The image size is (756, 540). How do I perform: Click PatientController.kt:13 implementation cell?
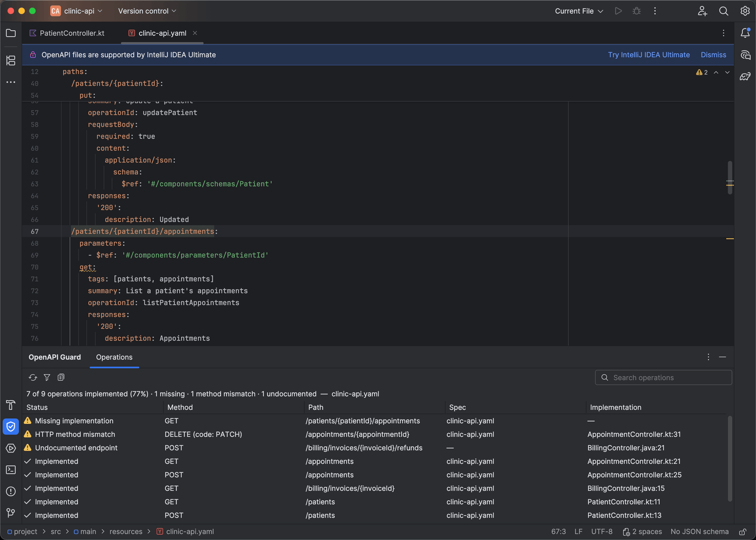click(624, 515)
